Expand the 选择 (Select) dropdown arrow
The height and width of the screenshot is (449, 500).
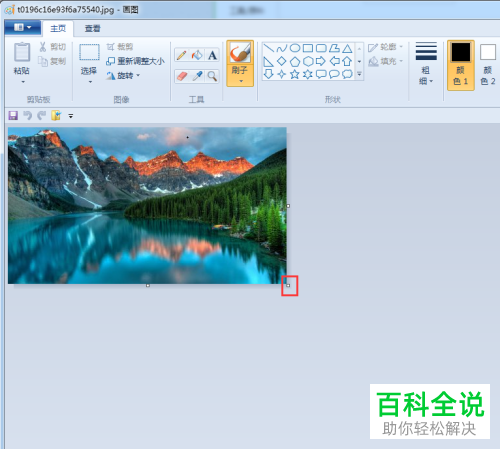(x=90, y=82)
